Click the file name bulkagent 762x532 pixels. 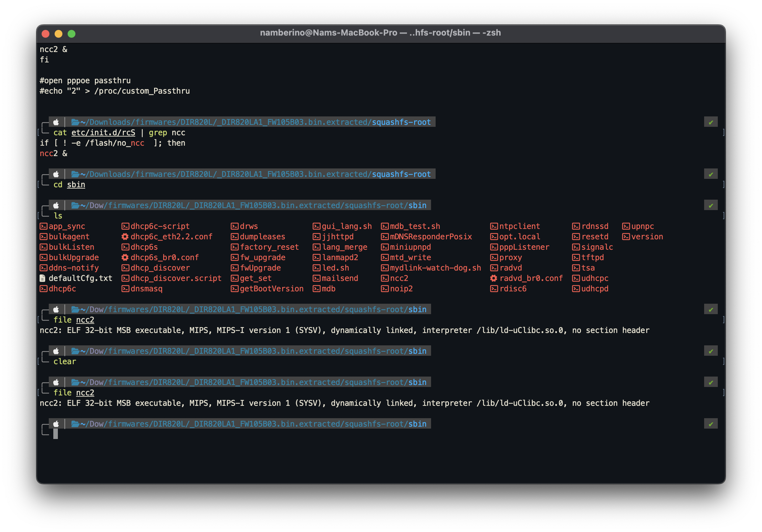(x=69, y=237)
